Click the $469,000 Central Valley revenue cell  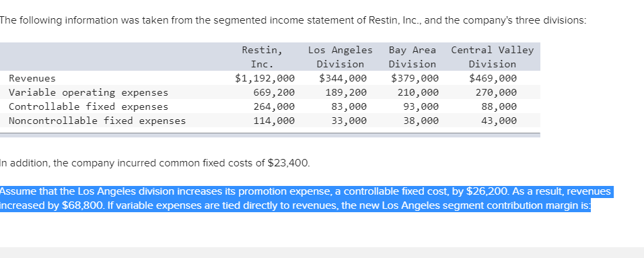pyautogui.click(x=493, y=78)
